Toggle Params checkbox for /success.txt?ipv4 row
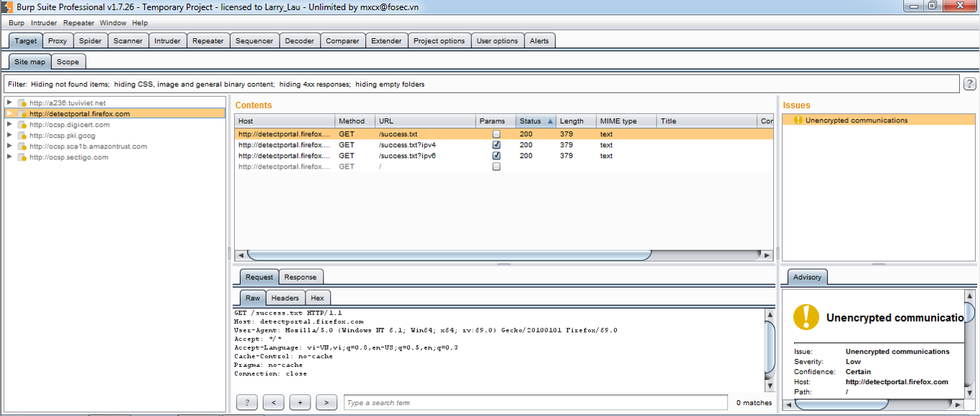980x416 pixels. [x=496, y=145]
